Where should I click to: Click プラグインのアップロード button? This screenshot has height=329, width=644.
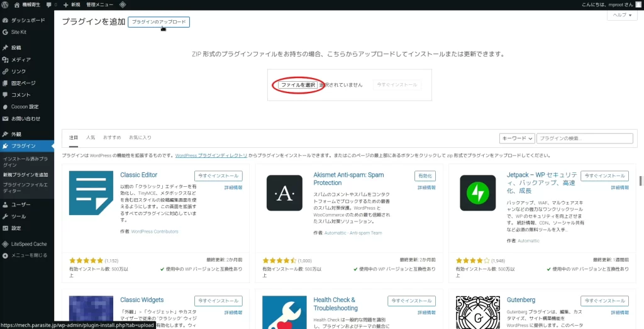pos(158,22)
